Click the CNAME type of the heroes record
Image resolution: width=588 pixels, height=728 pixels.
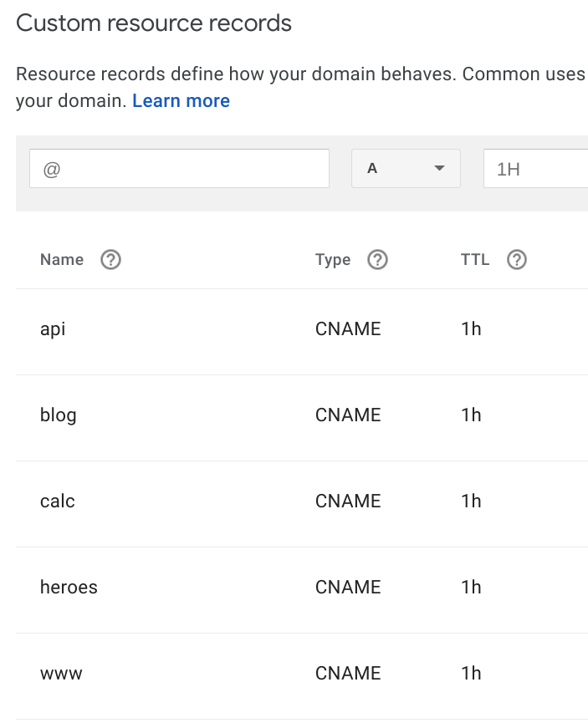point(348,587)
